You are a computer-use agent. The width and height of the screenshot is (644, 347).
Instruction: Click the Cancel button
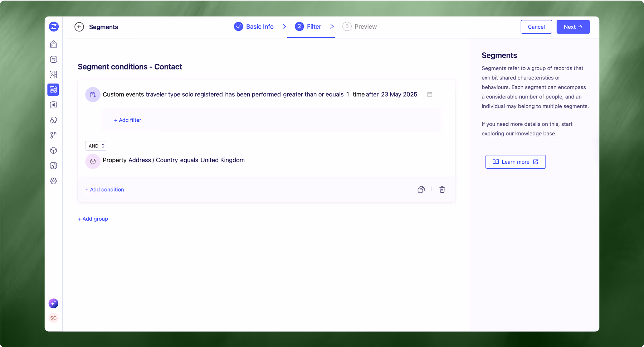[x=536, y=27]
